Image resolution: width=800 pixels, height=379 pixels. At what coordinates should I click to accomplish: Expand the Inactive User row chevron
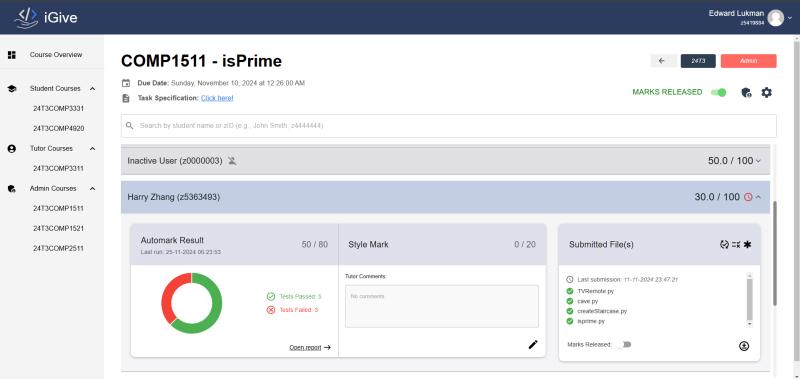[758, 161]
